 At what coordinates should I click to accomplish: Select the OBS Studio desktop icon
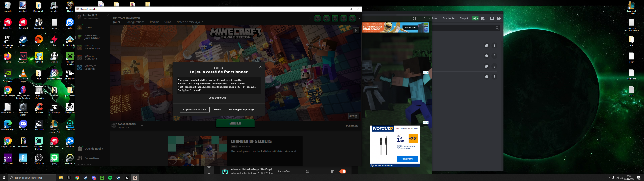click(x=39, y=159)
